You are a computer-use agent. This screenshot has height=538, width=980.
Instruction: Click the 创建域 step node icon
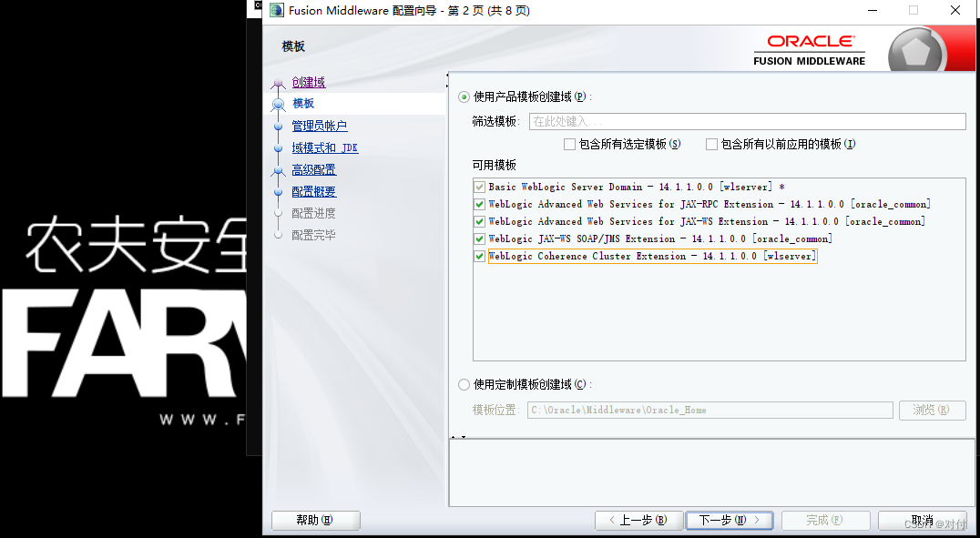pyautogui.click(x=278, y=83)
